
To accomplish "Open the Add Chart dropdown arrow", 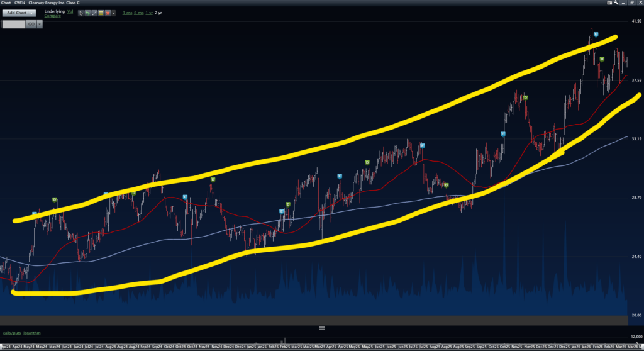I will 33,13.
